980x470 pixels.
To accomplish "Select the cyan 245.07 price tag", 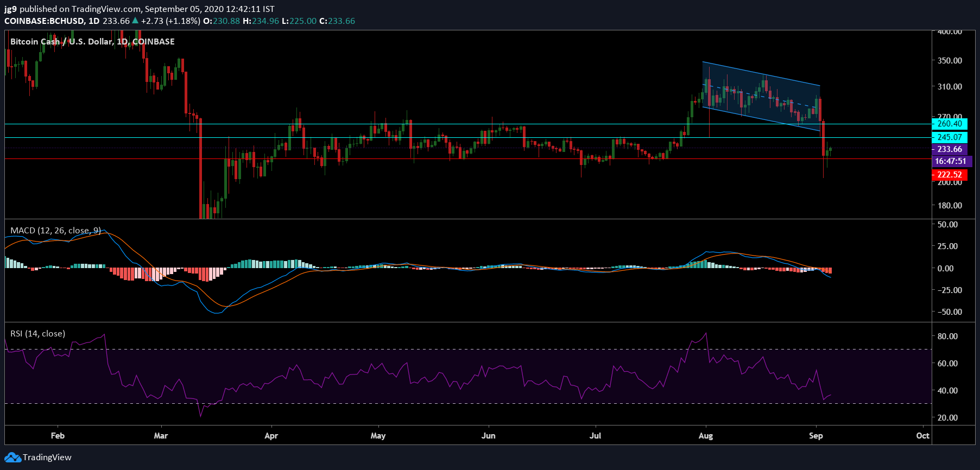I will 949,137.
